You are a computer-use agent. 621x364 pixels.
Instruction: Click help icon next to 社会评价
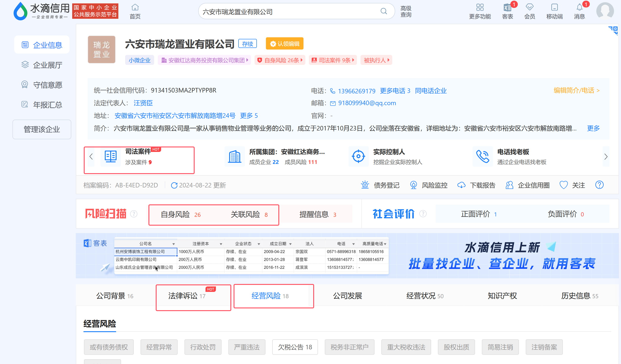click(423, 214)
